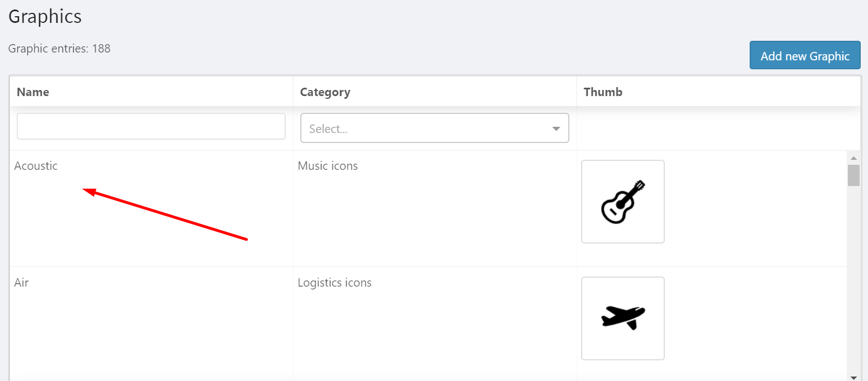Click the Music icons category cell
Viewport: 868px width, 381px height.
[x=328, y=166]
